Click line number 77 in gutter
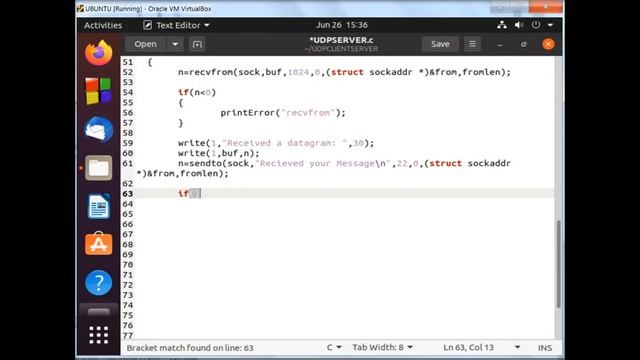 coord(128,335)
